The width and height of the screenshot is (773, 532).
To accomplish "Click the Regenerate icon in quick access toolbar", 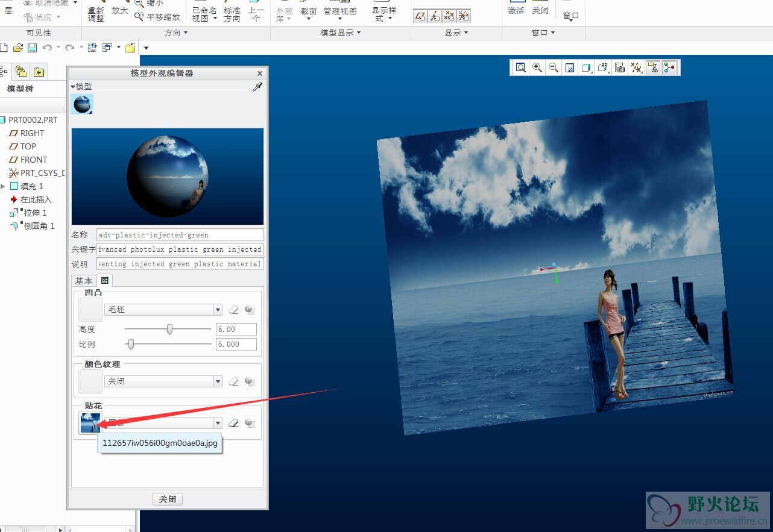I will point(92,48).
